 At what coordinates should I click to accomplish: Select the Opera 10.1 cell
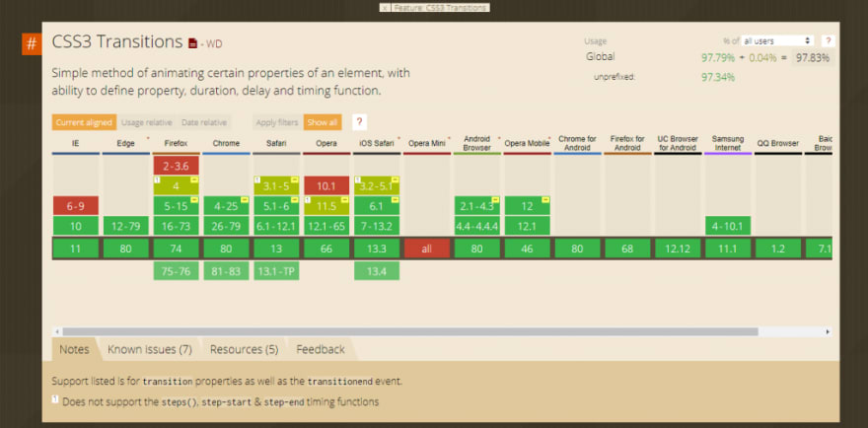[x=326, y=185]
